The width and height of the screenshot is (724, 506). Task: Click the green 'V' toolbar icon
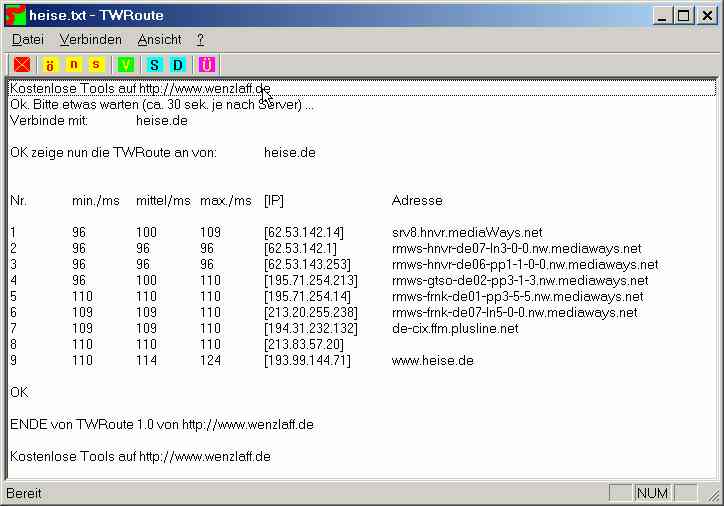point(126,65)
